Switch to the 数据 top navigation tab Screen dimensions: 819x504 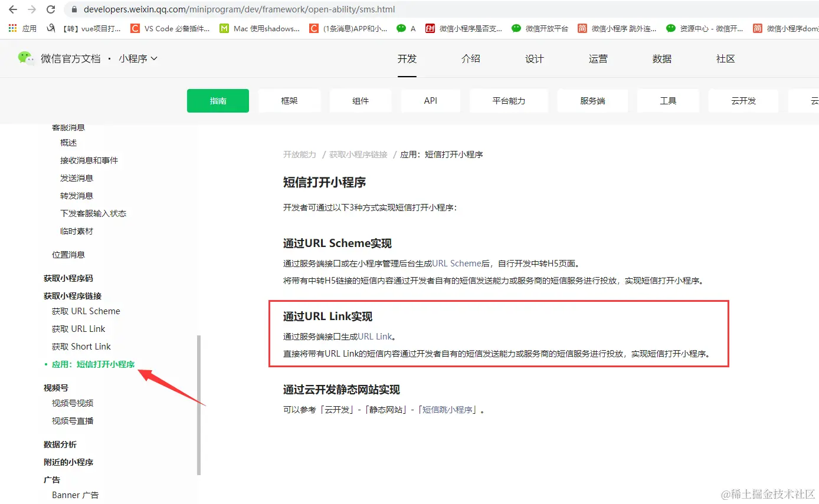click(662, 58)
